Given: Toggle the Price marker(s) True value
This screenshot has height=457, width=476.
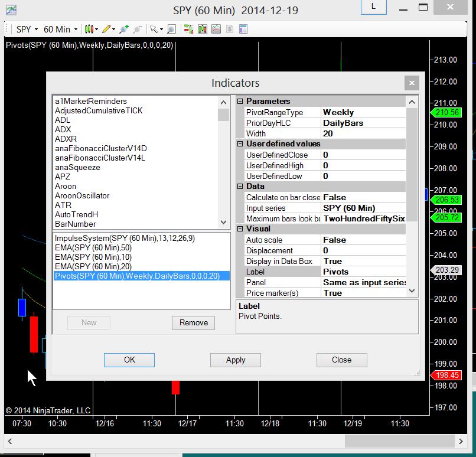Looking at the screenshot, I should [363, 293].
